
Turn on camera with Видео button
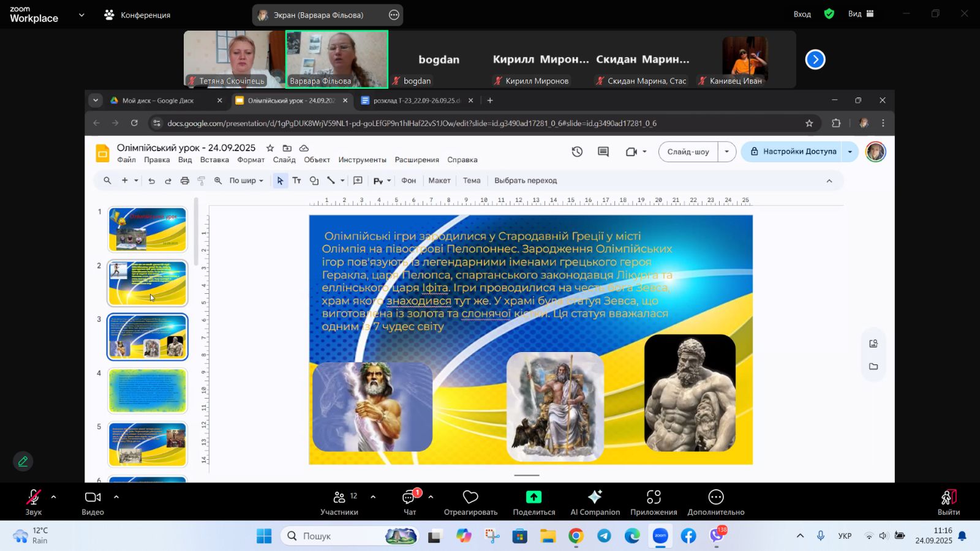pyautogui.click(x=93, y=502)
